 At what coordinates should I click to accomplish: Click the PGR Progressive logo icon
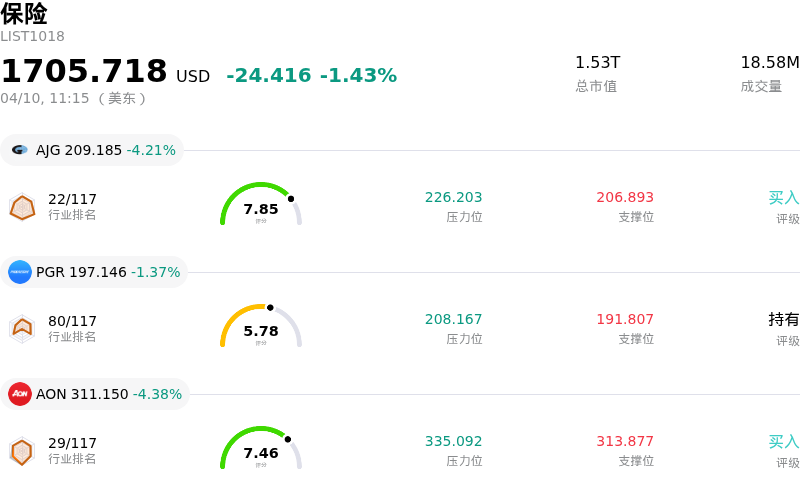point(20,272)
